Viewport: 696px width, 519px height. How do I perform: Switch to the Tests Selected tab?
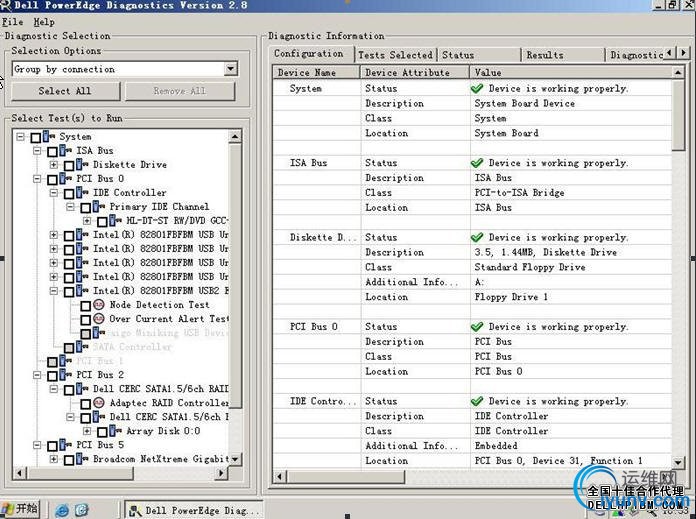[395, 55]
